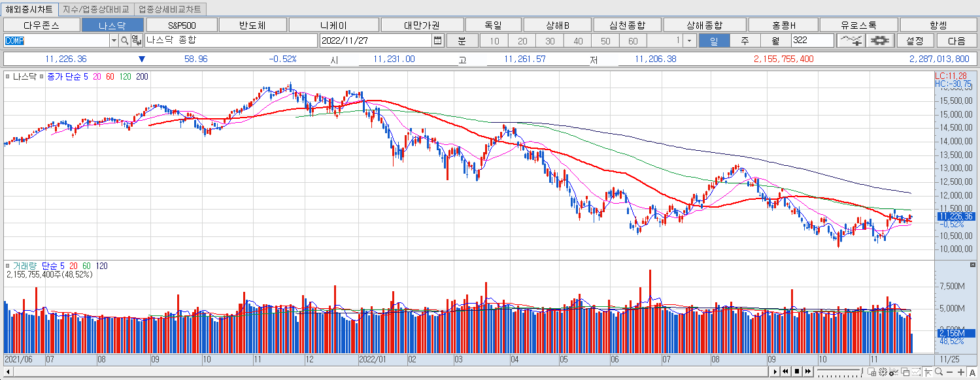Select the 30-minute interval button

[x=550, y=40]
